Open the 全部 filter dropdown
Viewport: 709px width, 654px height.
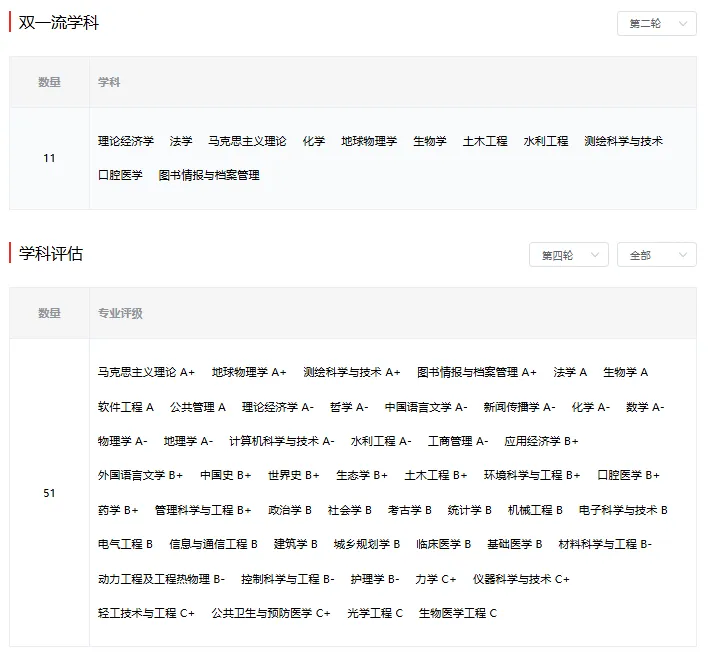657,255
